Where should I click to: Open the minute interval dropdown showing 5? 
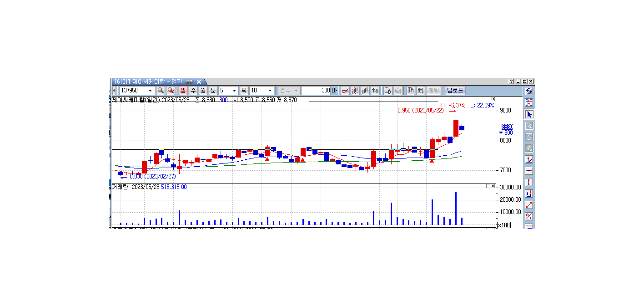click(235, 91)
